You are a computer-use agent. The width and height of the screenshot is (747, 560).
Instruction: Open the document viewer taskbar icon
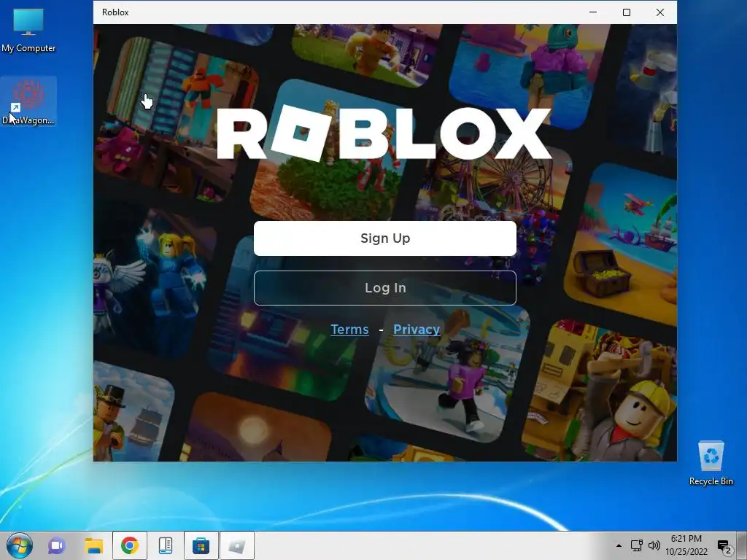pos(166,545)
